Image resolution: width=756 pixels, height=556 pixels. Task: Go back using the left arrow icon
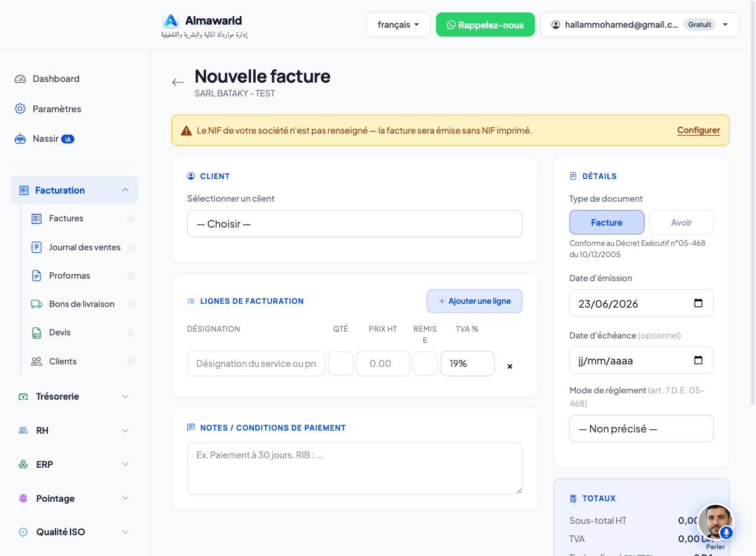point(178,83)
